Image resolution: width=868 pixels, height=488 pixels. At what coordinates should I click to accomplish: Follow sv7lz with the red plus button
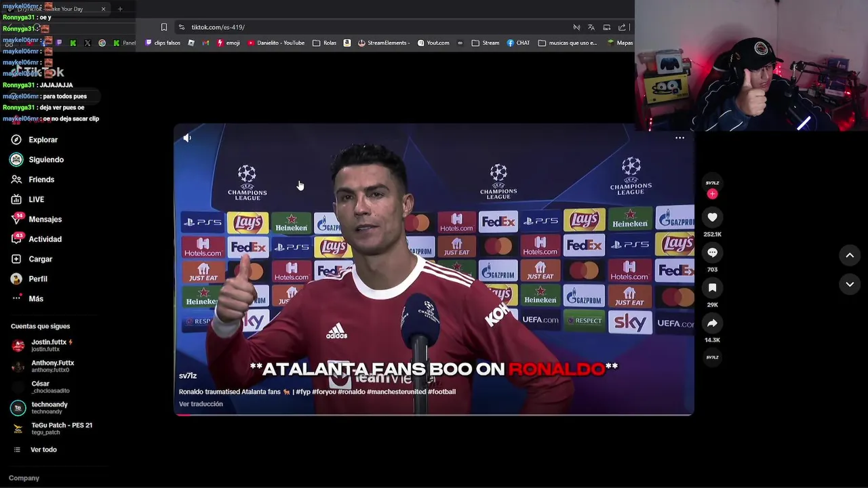712,194
